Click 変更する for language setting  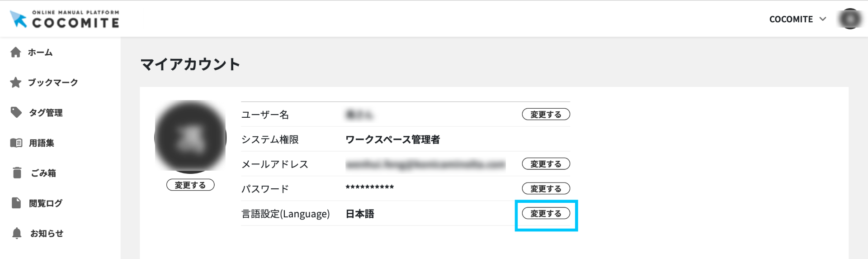[x=546, y=213]
